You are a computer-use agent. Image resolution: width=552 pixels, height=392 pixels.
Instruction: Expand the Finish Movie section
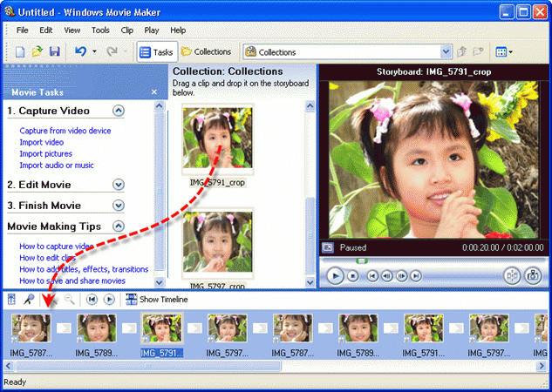coord(119,206)
